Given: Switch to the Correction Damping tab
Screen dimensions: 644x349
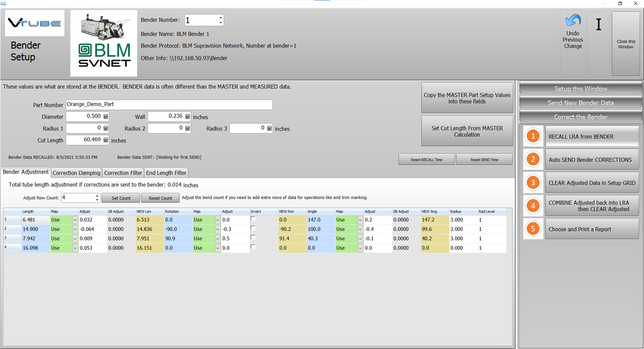Looking at the screenshot, I should [76, 173].
